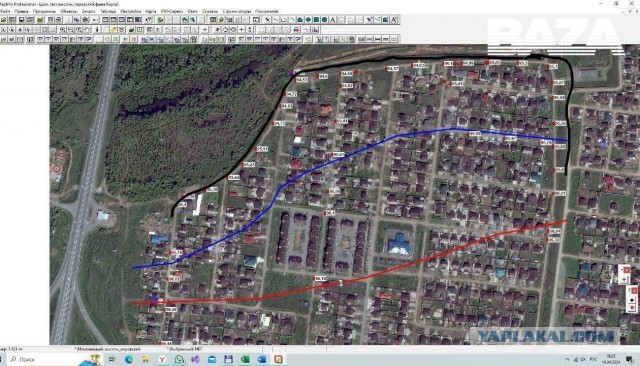Open the Symbol Style dialog icon
The image size is (640, 366).
pyautogui.click(x=369, y=20)
